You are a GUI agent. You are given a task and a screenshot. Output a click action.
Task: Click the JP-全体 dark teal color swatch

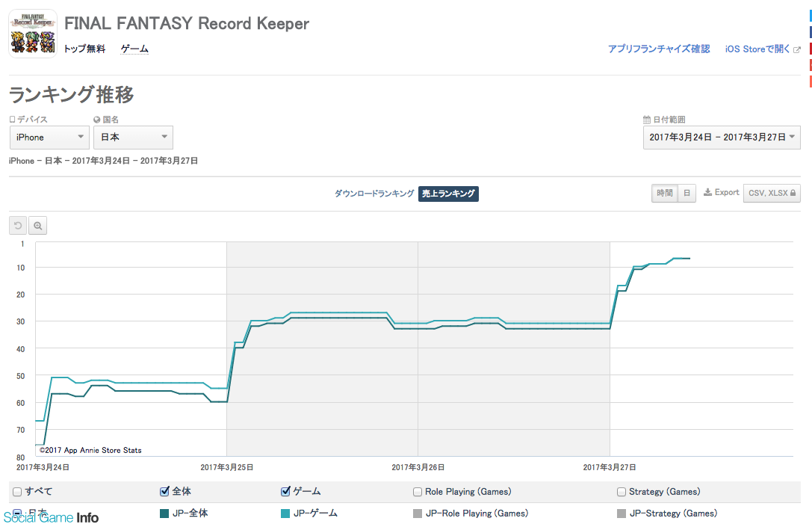point(164,514)
